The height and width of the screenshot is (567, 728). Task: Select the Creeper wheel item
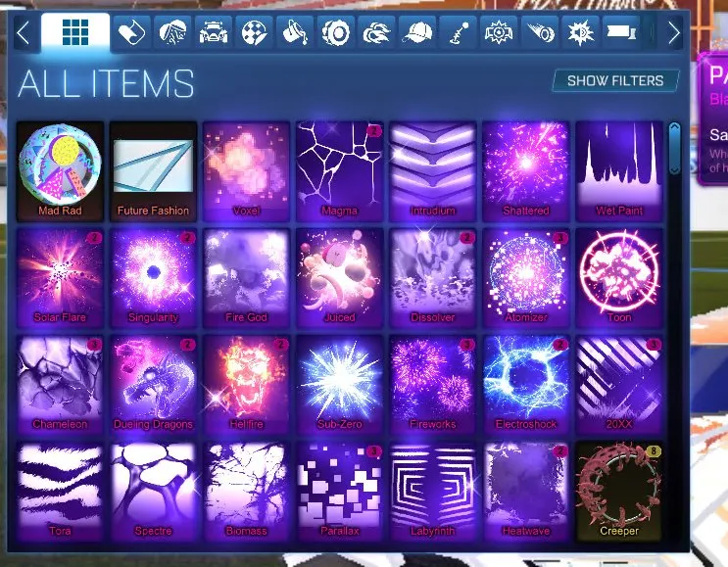[x=619, y=492]
